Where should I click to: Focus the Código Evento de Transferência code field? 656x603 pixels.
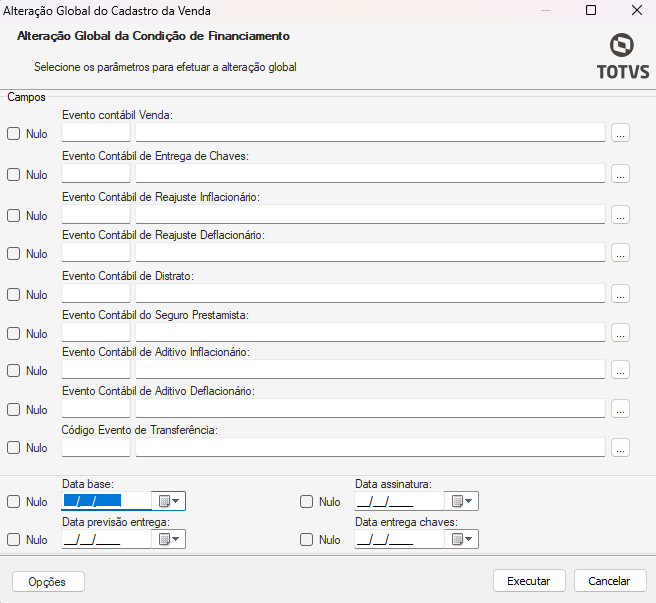click(96, 447)
